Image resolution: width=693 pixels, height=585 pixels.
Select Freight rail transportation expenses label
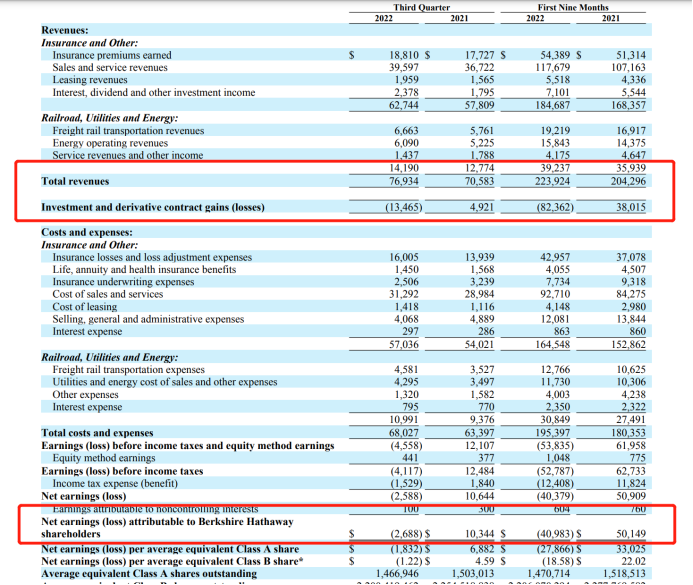pos(128,370)
